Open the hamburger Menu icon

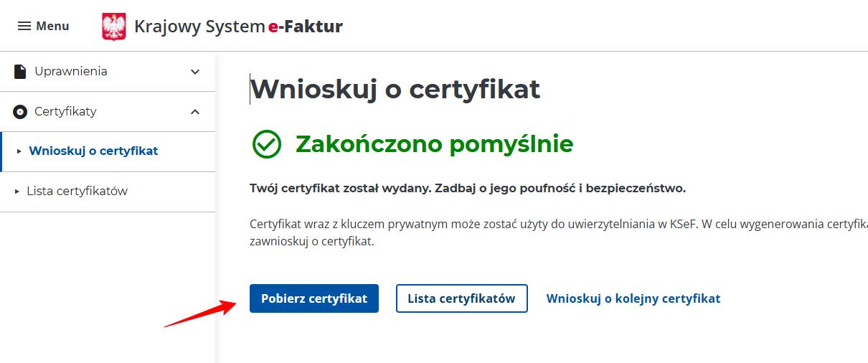[24, 26]
